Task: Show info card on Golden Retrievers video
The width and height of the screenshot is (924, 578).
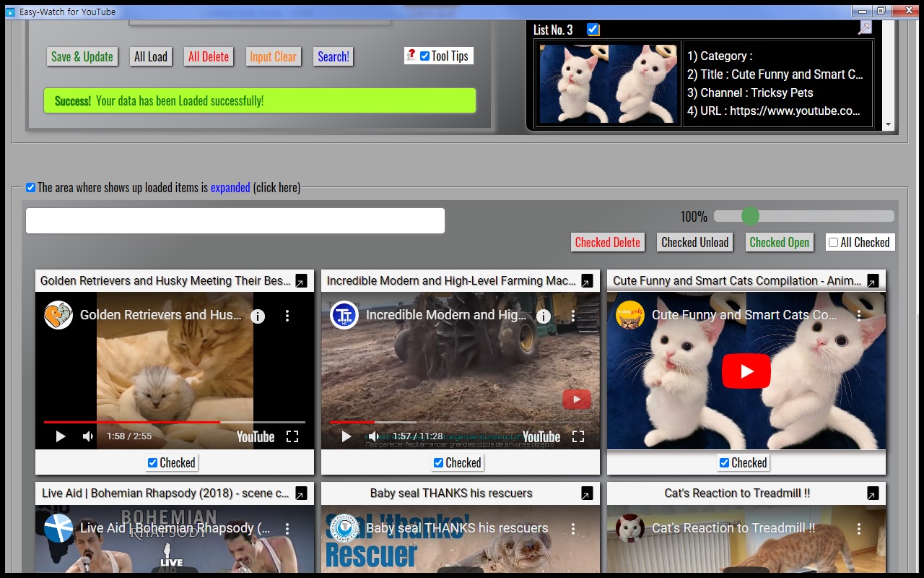Action: click(258, 316)
